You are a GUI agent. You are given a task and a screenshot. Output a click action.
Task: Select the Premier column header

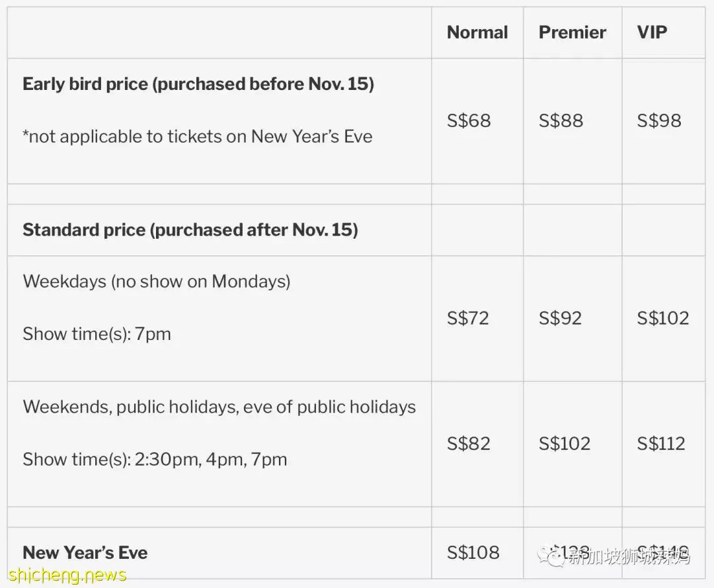pyautogui.click(x=573, y=32)
